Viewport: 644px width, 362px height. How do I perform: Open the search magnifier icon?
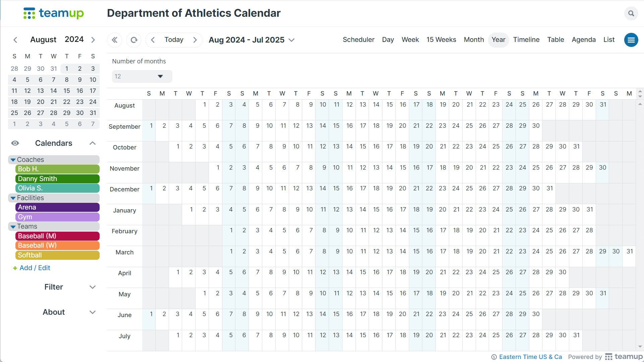click(x=631, y=13)
